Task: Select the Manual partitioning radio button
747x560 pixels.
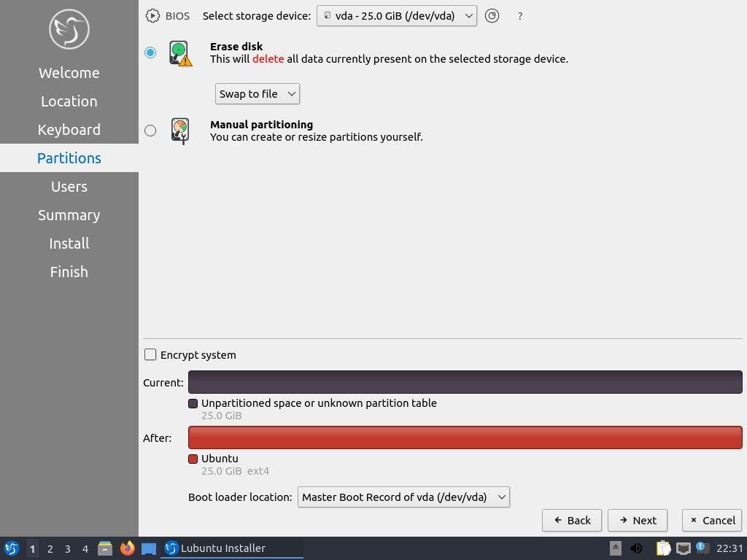Action: pos(150,131)
